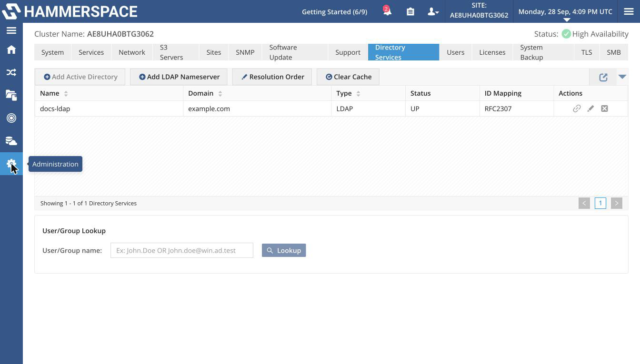Open the S3 Servers tab

click(176, 52)
